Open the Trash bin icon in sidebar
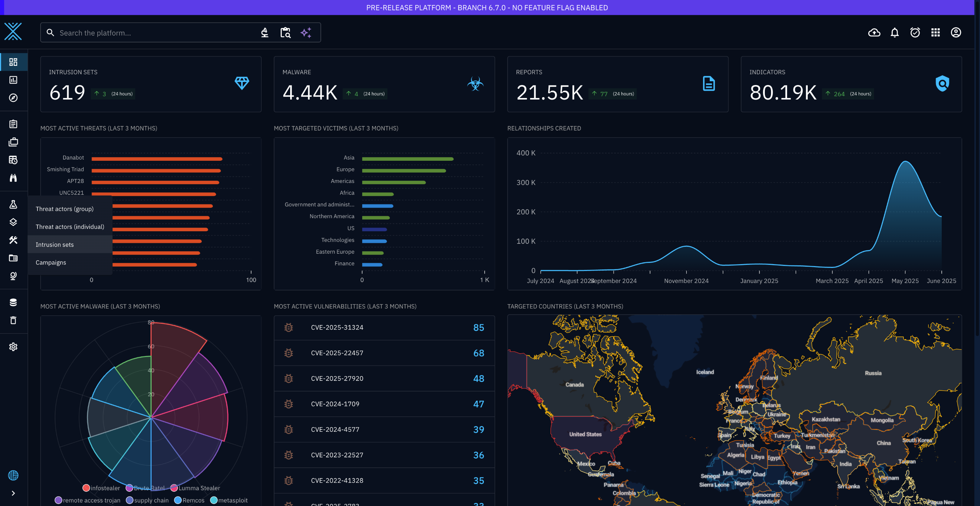980x506 pixels. pos(13,320)
